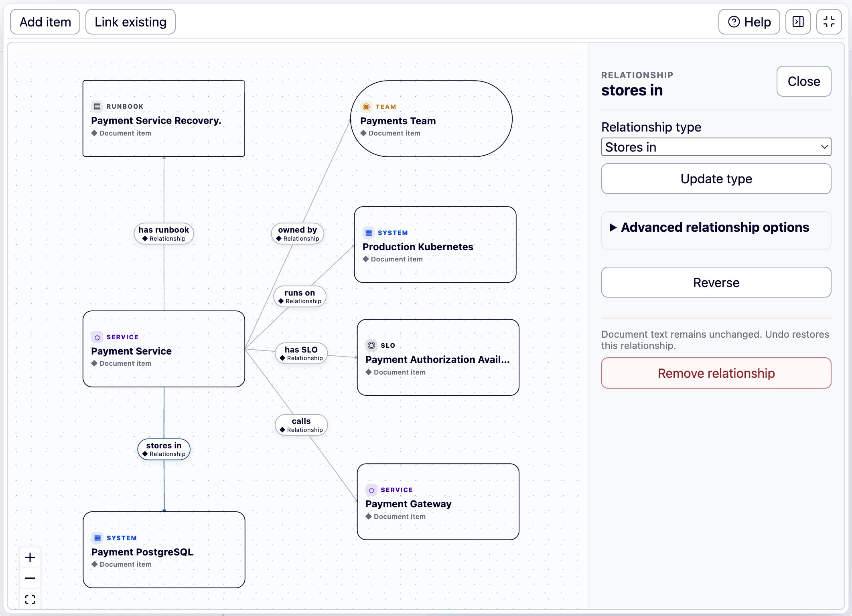Click the stores in panel heading
852x616 pixels.
(x=632, y=90)
